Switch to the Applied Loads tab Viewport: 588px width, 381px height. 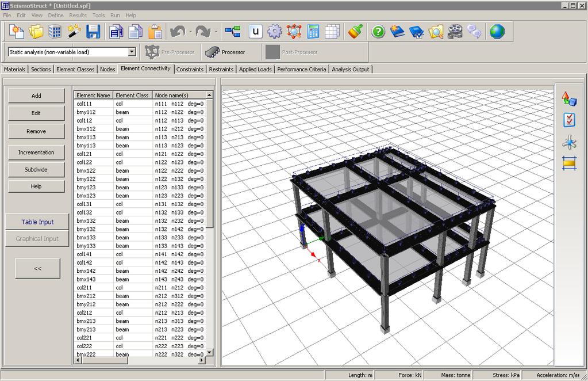pyautogui.click(x=255, y=69)
